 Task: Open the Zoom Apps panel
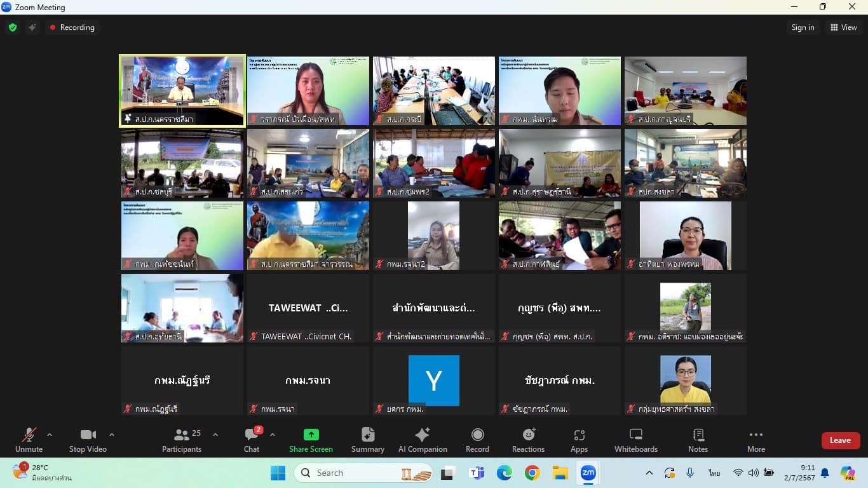(x=579, y=440)
